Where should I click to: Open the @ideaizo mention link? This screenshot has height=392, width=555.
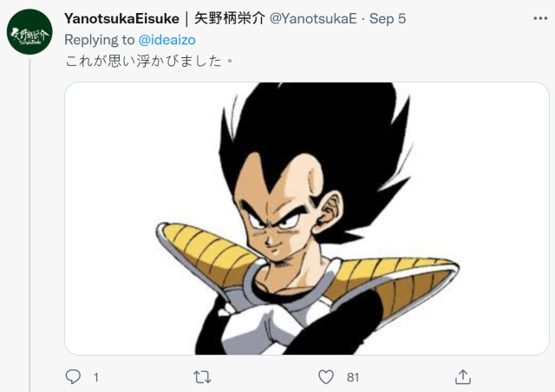166,40
